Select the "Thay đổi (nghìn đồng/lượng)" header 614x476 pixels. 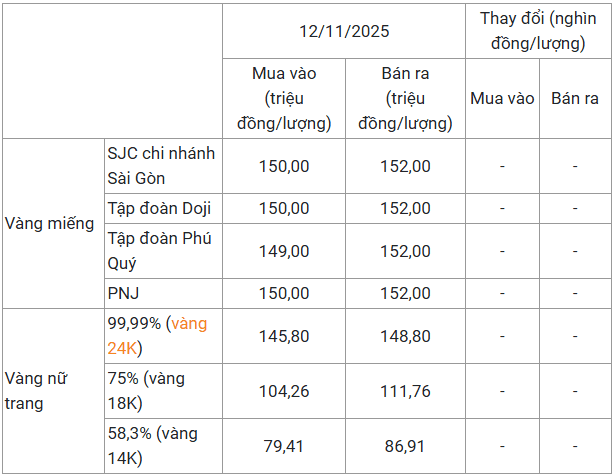539,31
